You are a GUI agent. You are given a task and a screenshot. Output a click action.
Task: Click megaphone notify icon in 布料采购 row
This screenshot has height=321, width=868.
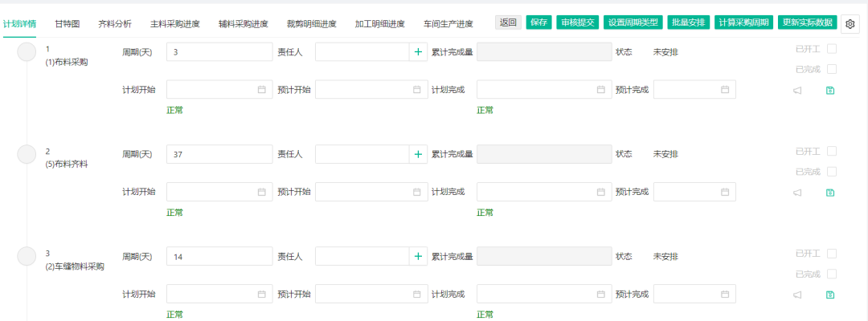[798, 91]
